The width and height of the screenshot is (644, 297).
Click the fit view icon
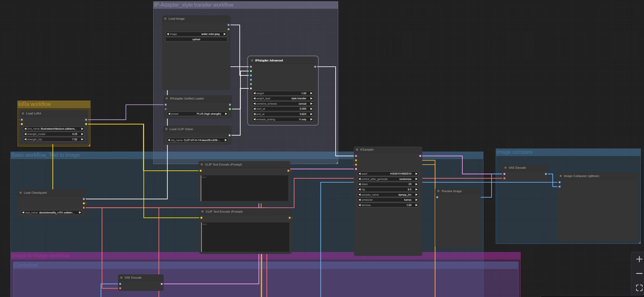pyautogui.click(x=639, y=288)
